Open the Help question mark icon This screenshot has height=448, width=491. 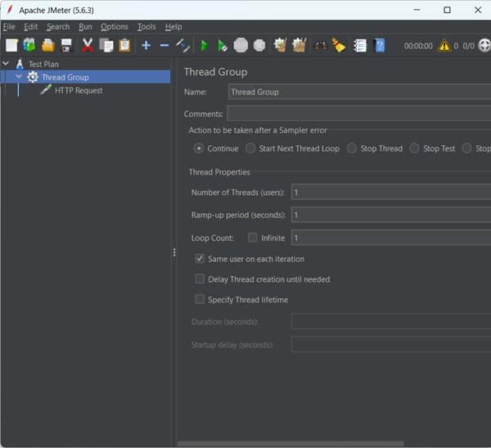pos(380,45)
